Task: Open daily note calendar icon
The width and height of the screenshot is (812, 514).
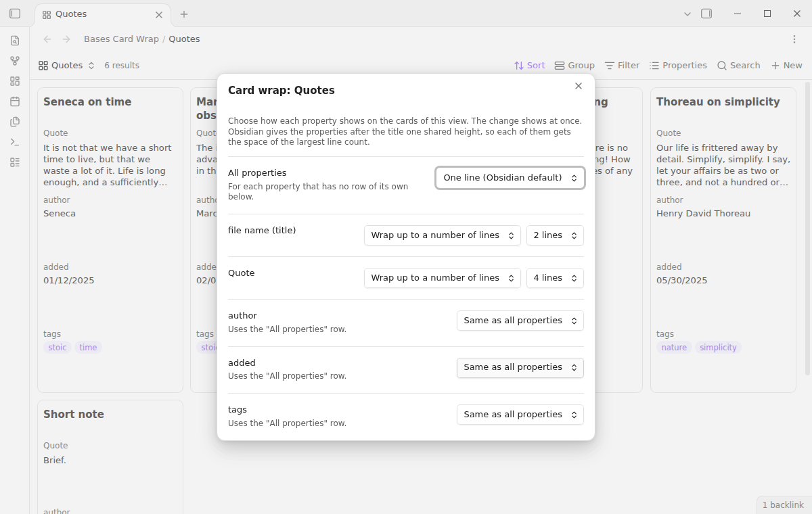Action: 15,101
